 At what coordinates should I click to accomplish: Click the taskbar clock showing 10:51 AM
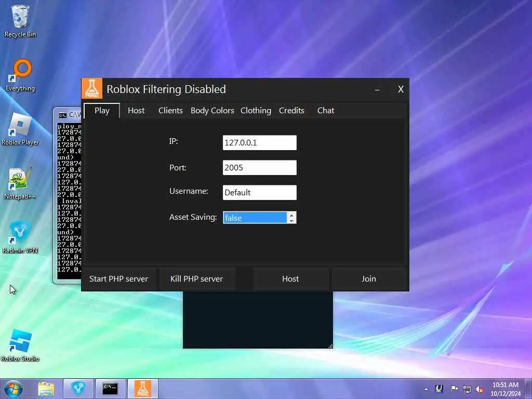(506, 389)
